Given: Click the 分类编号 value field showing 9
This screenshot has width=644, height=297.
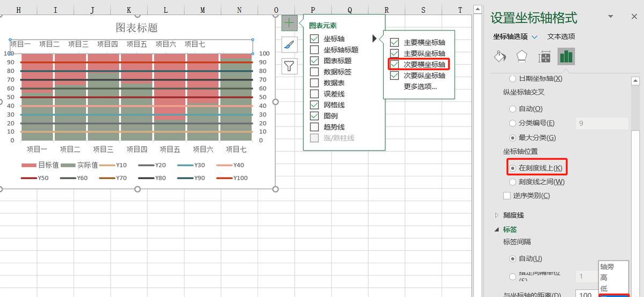Looking at the screenshot, I should (x=602, y=123).
